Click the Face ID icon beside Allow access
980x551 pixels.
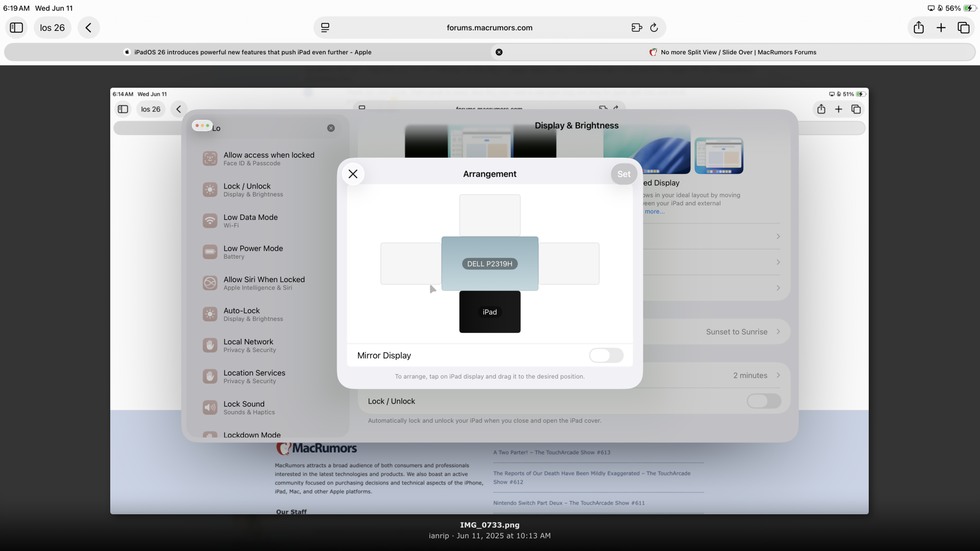pyautogui.click(x=210, y=159)
